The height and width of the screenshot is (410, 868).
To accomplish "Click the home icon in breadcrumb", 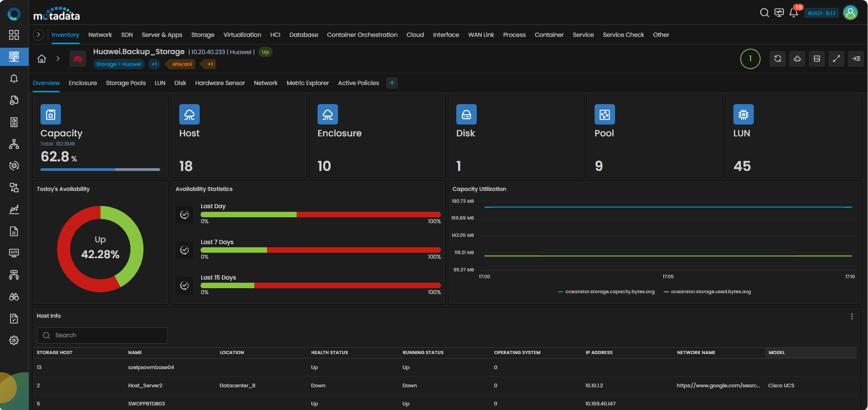I will coord(42,59).
